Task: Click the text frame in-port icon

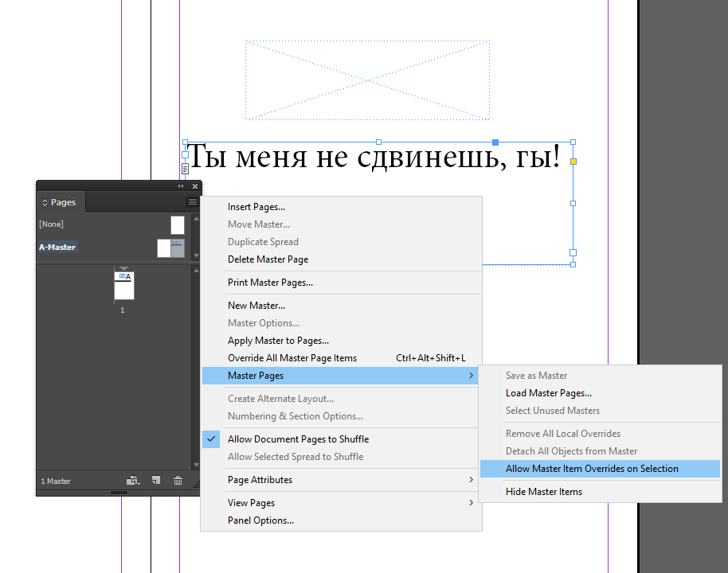Action: click(186, 154)
